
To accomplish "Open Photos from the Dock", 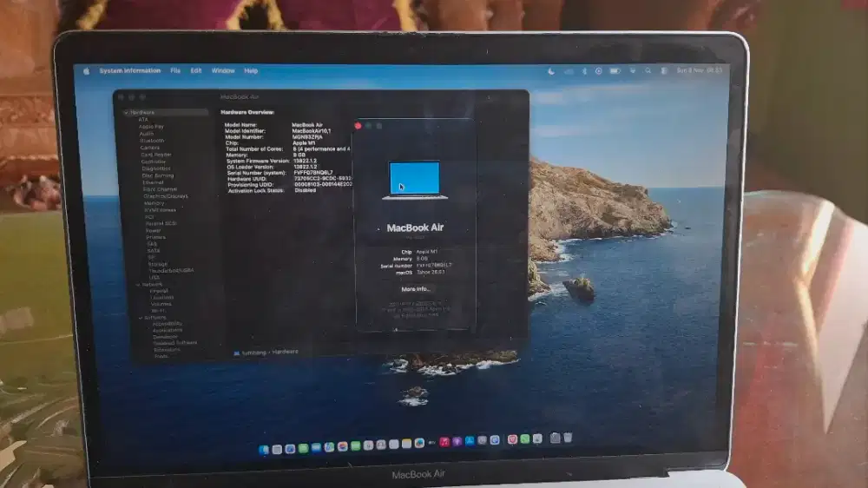I will 342,446.
